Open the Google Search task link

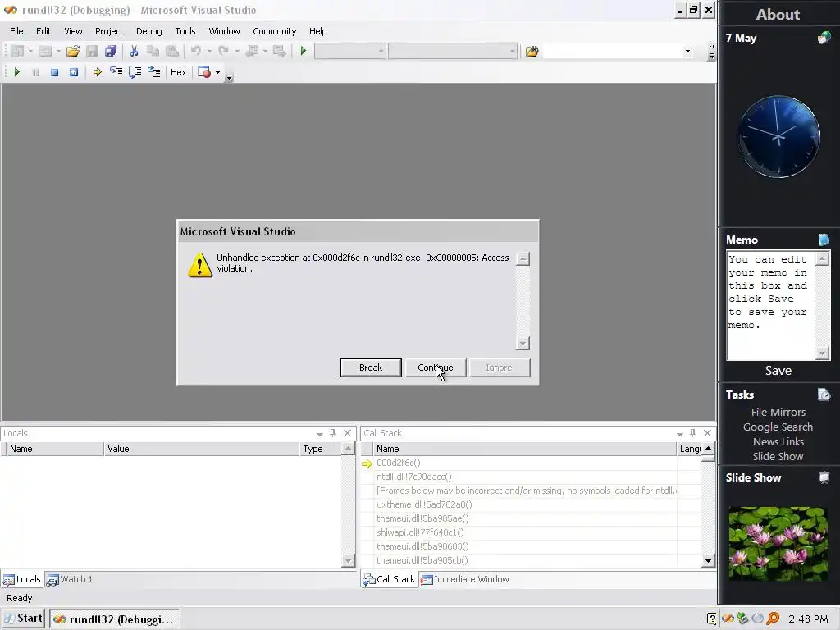click(x=778, y=427)
